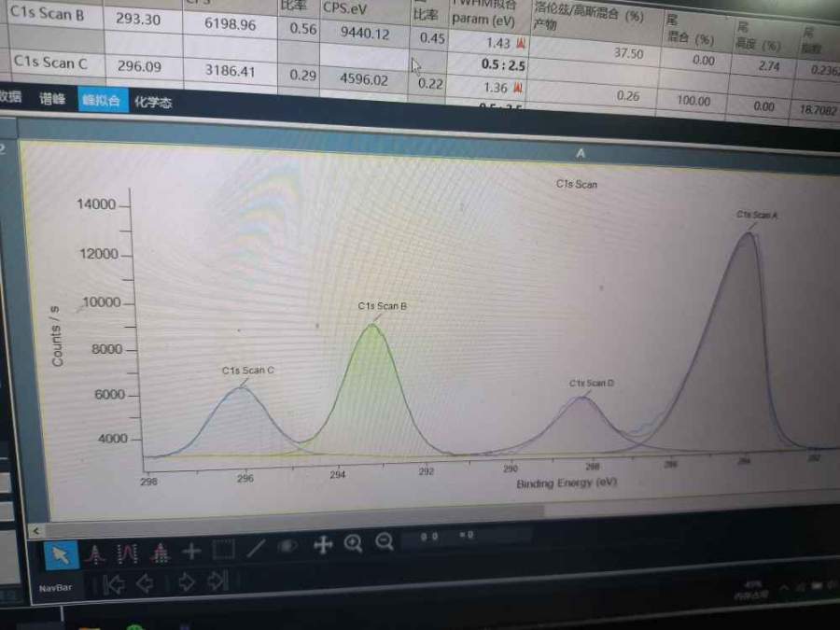
Task: Jump to last item in NavBar
Action: [x=217, y=581]
